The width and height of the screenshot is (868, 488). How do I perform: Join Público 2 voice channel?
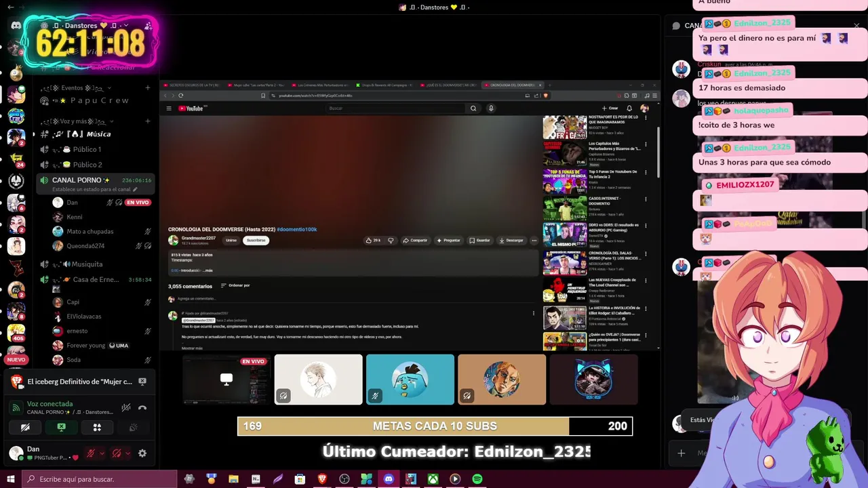point(95,165)
